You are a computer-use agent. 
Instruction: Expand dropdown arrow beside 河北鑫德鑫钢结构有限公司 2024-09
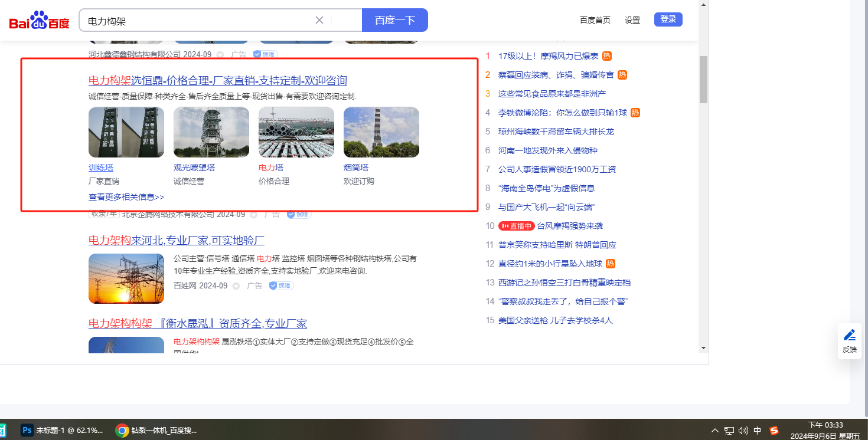click(x=220, y=54)
